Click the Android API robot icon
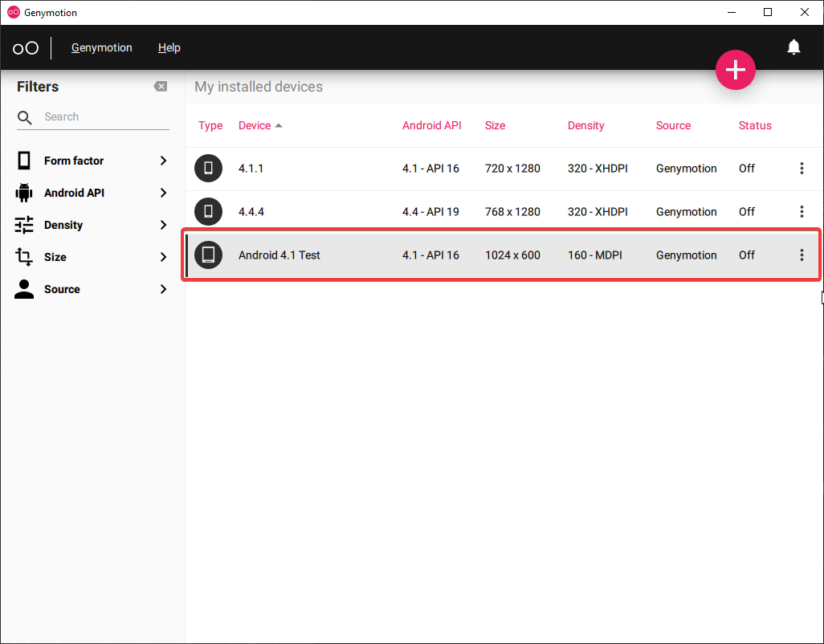Screen dimensions: 824x644 24,193
